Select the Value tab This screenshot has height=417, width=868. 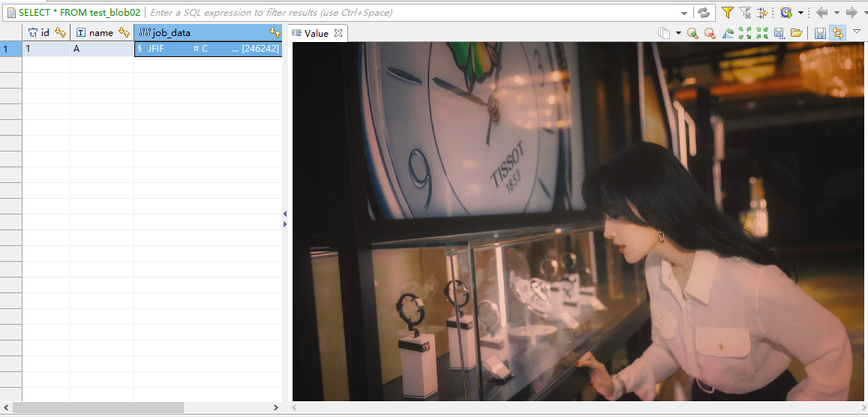tap(316, 33)
